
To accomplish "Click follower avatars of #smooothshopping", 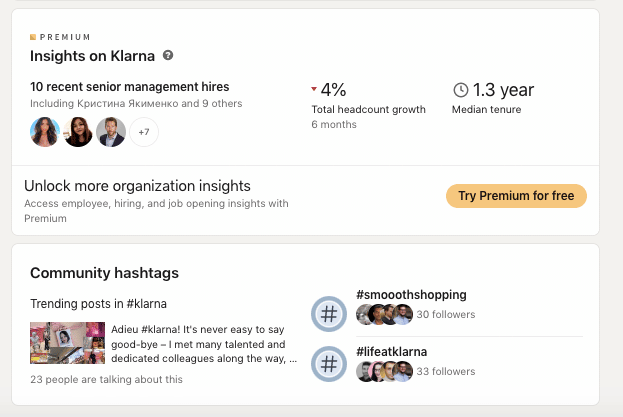I will tap(384, 315).
